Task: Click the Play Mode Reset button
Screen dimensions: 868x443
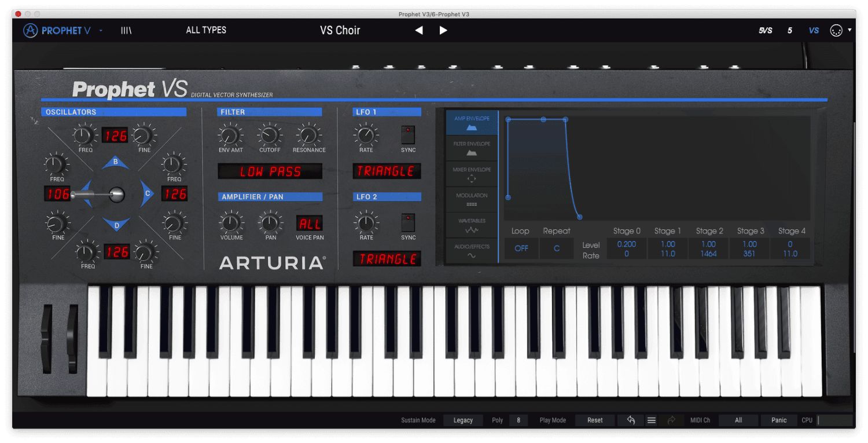Action: coord(595,420)
